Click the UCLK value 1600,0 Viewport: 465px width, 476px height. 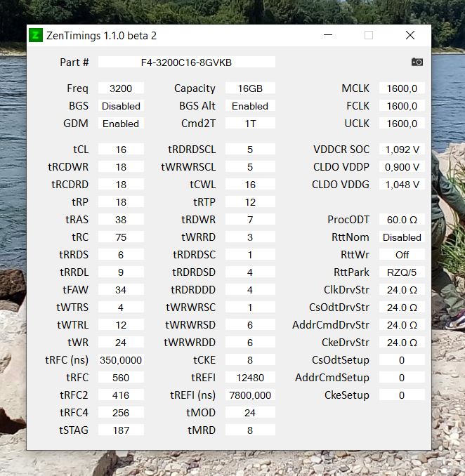[402, 124]
